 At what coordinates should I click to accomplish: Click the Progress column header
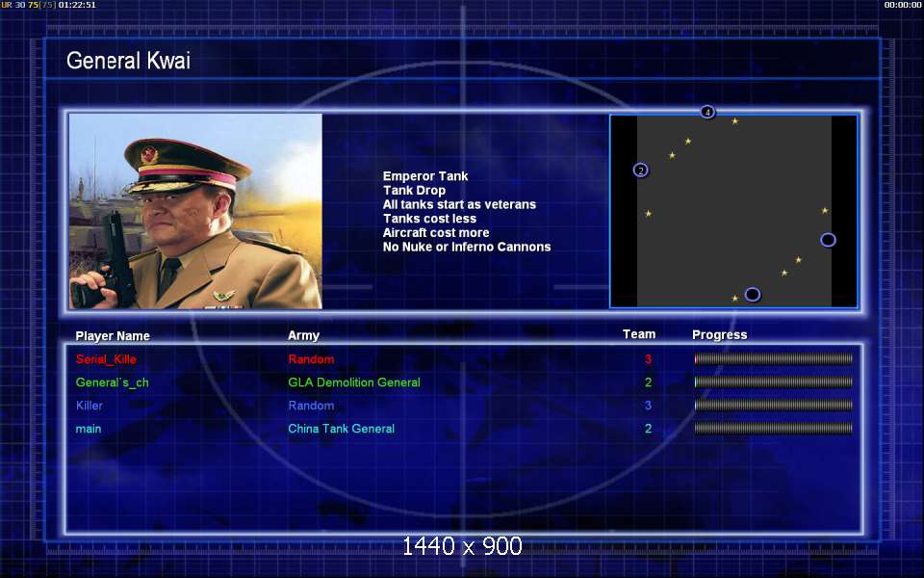click(x=720, y=335)
